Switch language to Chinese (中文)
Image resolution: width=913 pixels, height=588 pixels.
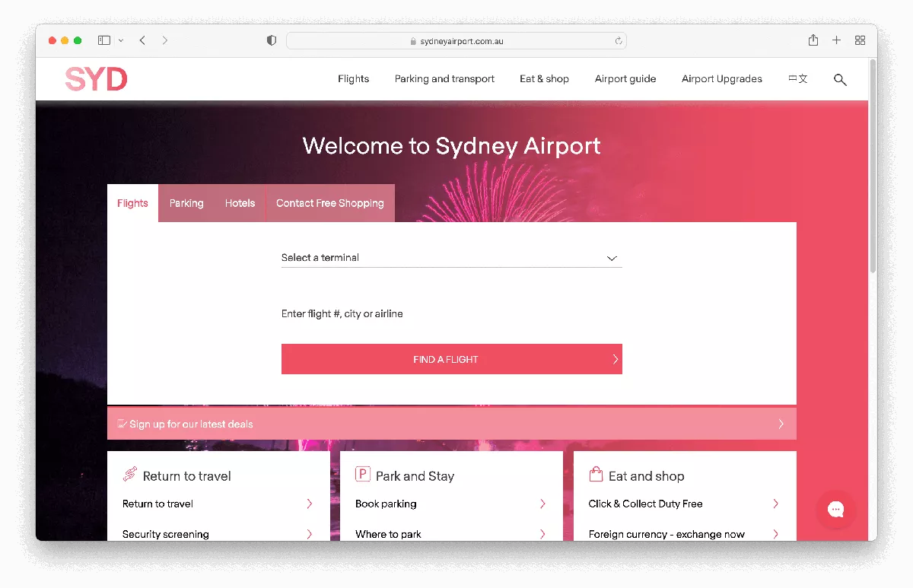[797, 78]
